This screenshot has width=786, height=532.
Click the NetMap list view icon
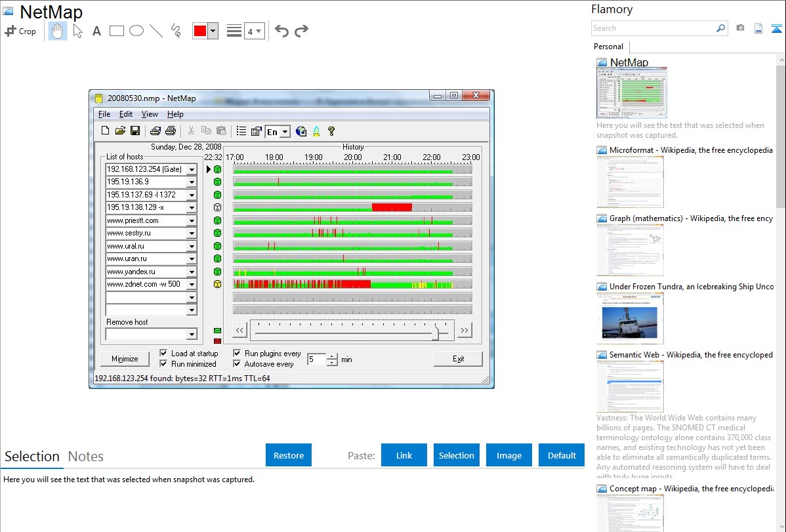[x=241, y=131]
